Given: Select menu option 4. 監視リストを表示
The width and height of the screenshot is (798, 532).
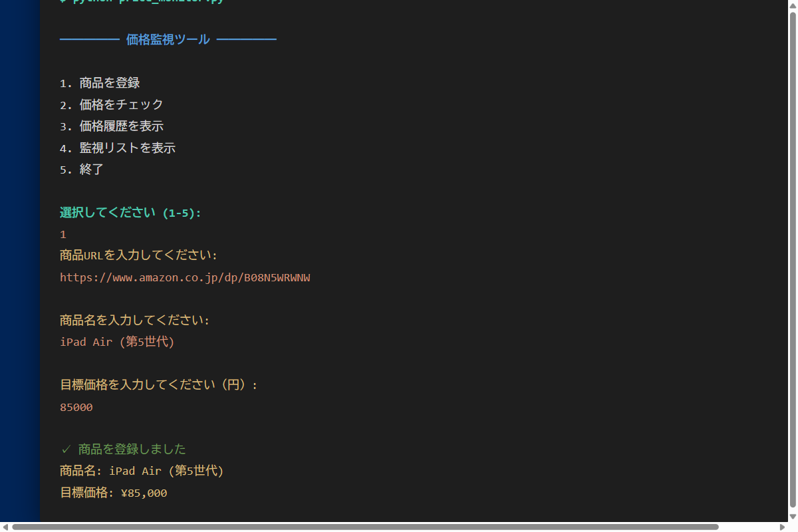Looking at the screenshot, I should click(x=117, y=148).
